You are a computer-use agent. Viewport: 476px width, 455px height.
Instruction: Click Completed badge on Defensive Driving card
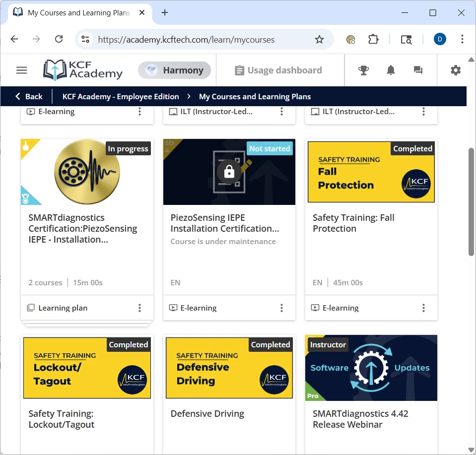[271, 344]
